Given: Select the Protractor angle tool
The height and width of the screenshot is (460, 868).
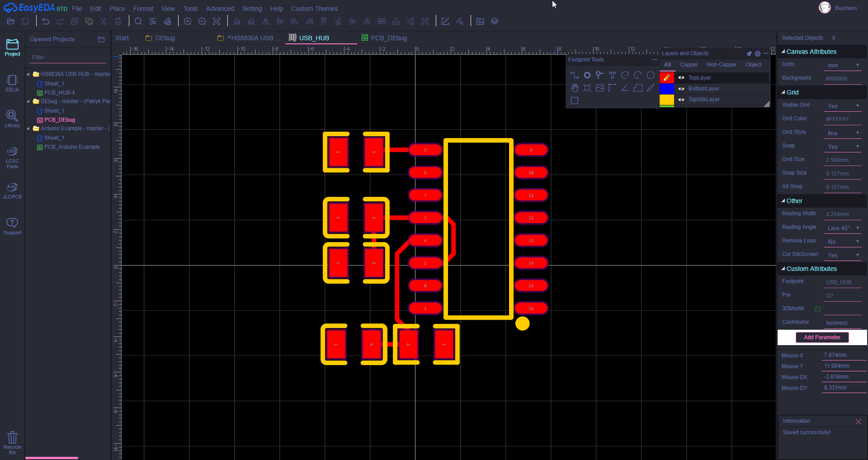Looking at the screenshot, I should pos(625,88).
